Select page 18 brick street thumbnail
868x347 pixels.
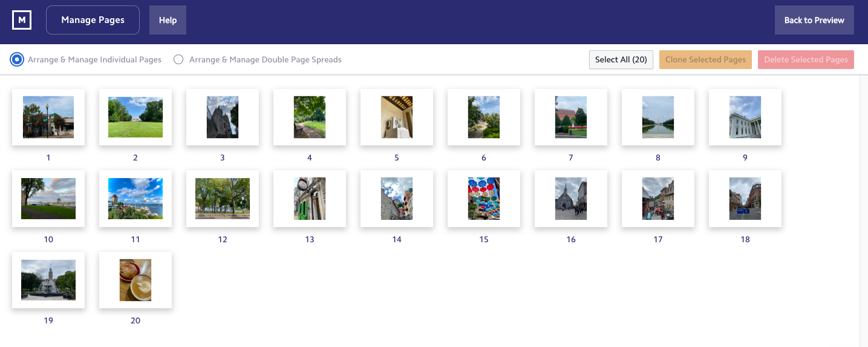[745, 199]
